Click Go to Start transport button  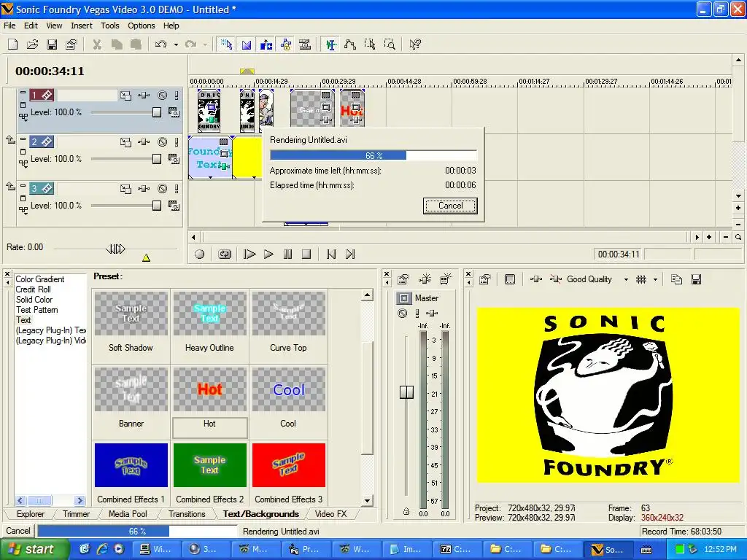coord(331,254)
